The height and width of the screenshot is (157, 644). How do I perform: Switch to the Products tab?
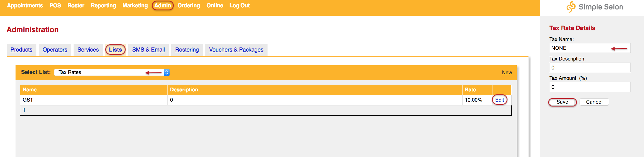21,50
